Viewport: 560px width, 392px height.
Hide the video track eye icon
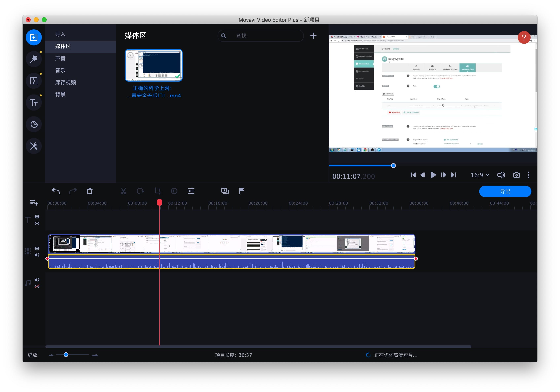[37, 248]
